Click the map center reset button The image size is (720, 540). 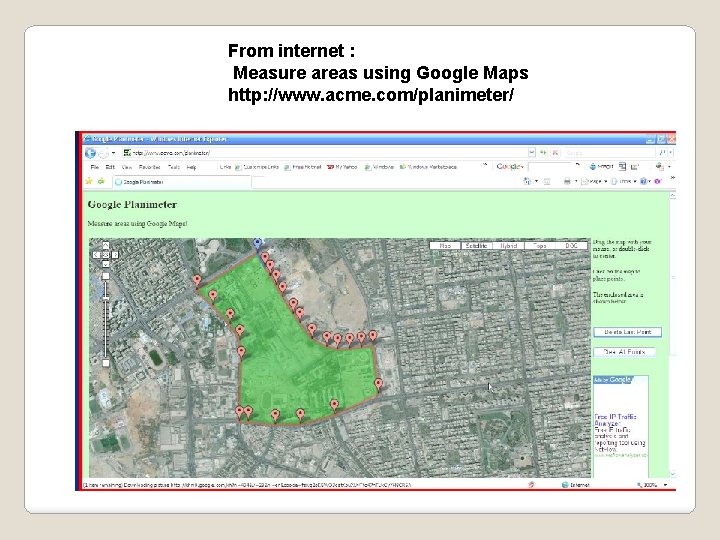coord(106,255)
